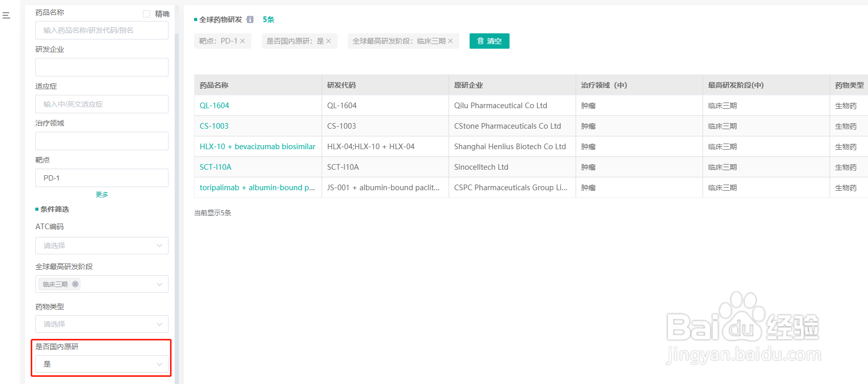Click the 治疗领域 input field
868x384 pixels.
click(x=102, y=141)
